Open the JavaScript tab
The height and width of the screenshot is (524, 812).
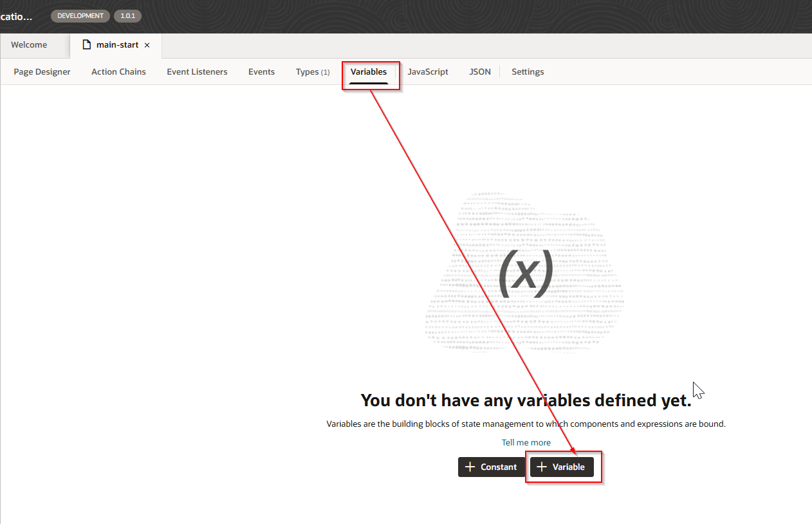tap(428, 72)
